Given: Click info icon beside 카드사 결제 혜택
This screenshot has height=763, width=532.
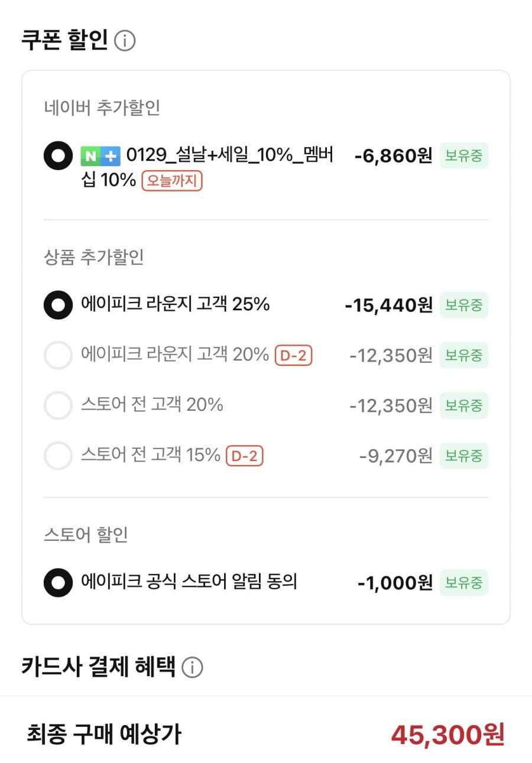Looking at the screenshot, I should [192, 667].
